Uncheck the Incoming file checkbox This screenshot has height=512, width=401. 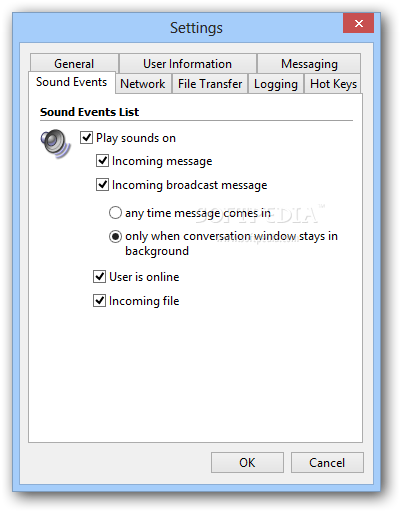click(x=99, y=301)
